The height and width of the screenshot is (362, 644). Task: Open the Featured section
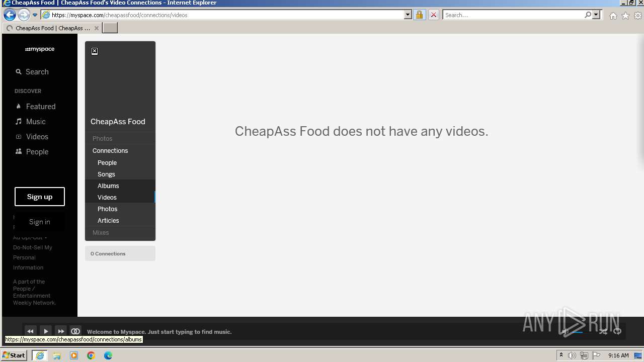click(x=41, y=107)
